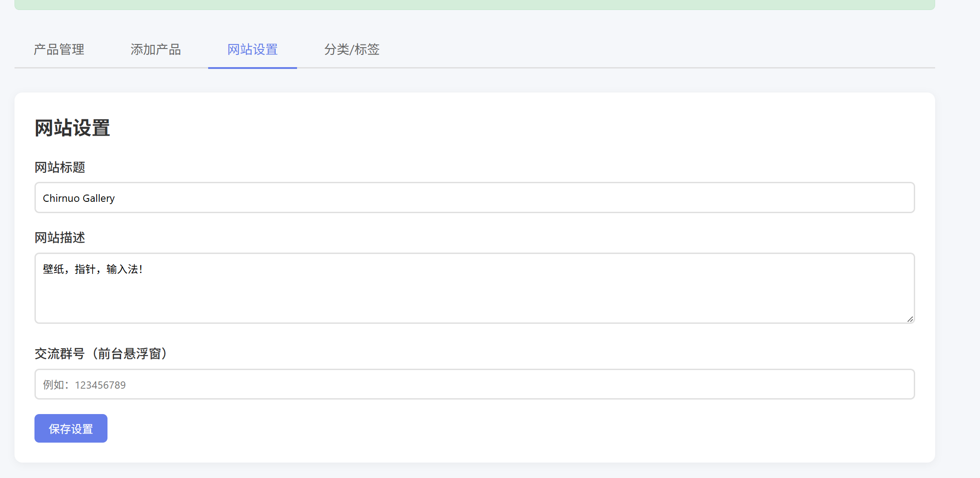
Task: Click the tab bar space right of 分类/标签
Action: pos(635,49)
